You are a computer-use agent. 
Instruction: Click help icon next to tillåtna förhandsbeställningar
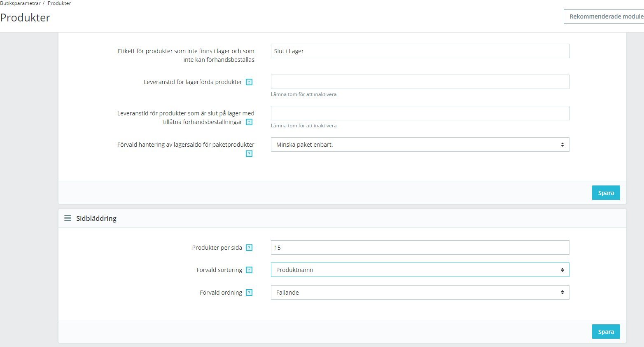[x=249, y=122]
